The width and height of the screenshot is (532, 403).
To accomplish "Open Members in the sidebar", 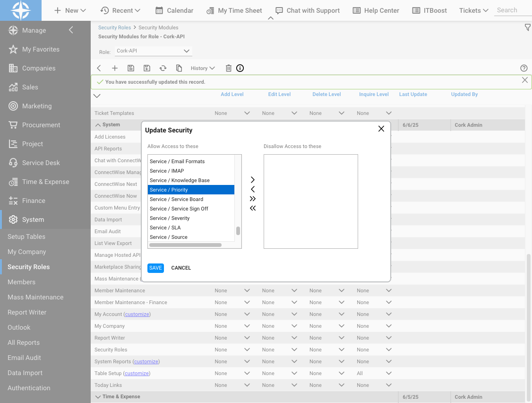I will pos(21,282).
